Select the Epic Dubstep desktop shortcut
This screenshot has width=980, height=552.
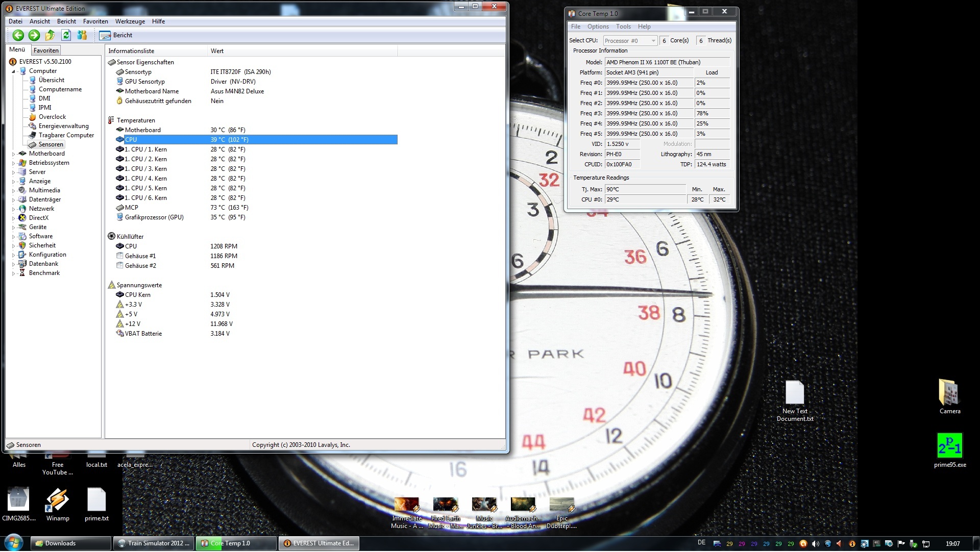click(x=561, y=513)
